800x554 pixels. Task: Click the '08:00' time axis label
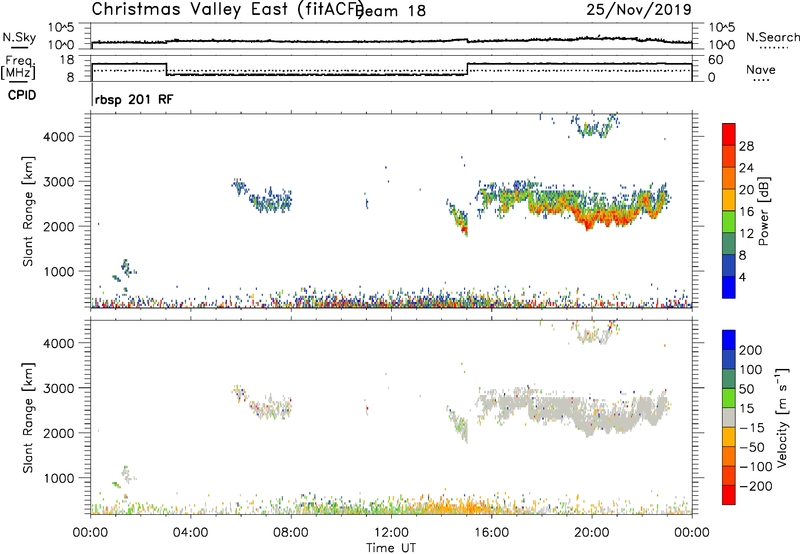point(291,533)
